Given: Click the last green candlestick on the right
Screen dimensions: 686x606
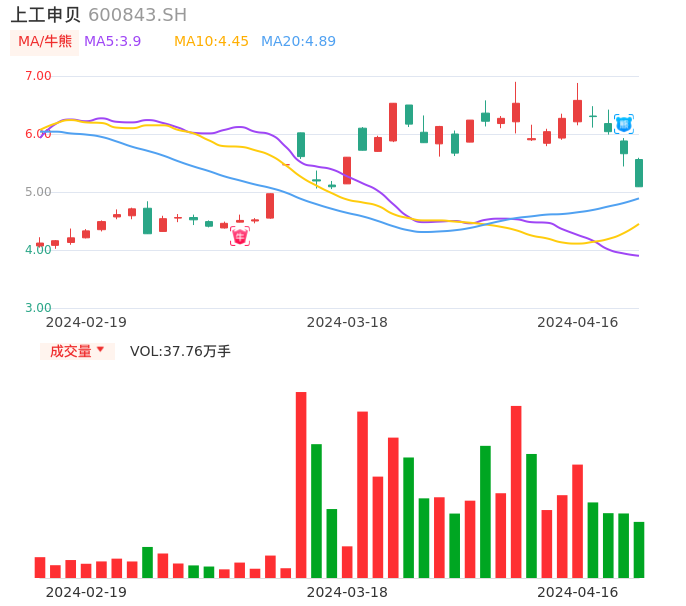Looking at the screenshot, I should point(639,173).
